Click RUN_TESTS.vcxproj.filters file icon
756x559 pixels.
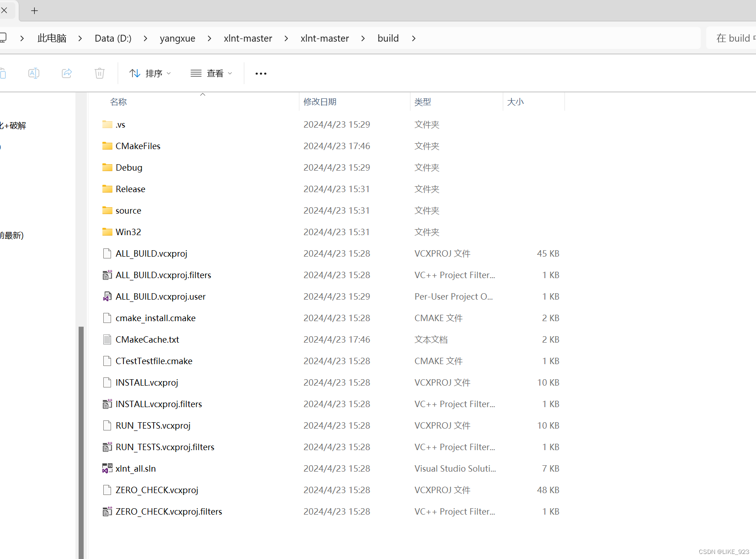(x=107, y=447)
